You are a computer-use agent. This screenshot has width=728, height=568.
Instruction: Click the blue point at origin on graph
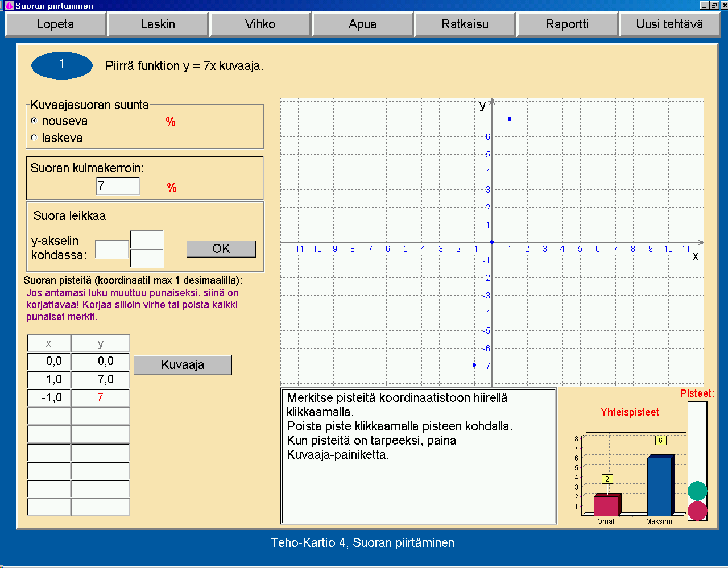coord(492,242)
